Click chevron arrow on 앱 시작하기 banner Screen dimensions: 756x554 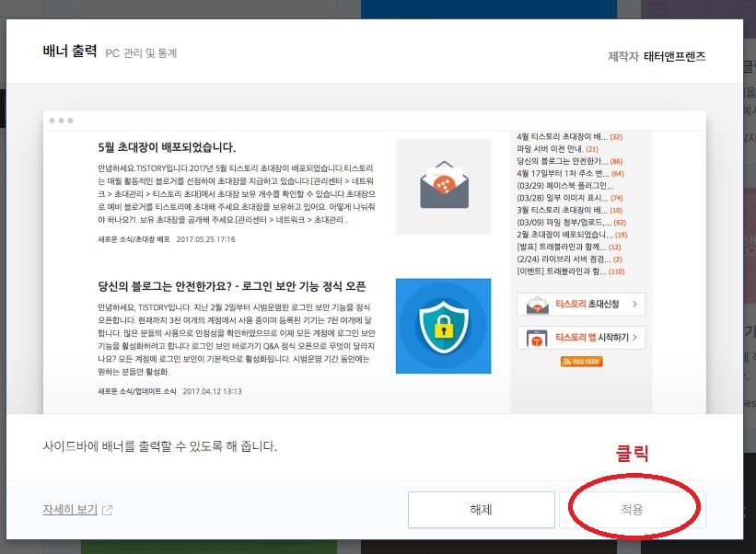[634, 338]
